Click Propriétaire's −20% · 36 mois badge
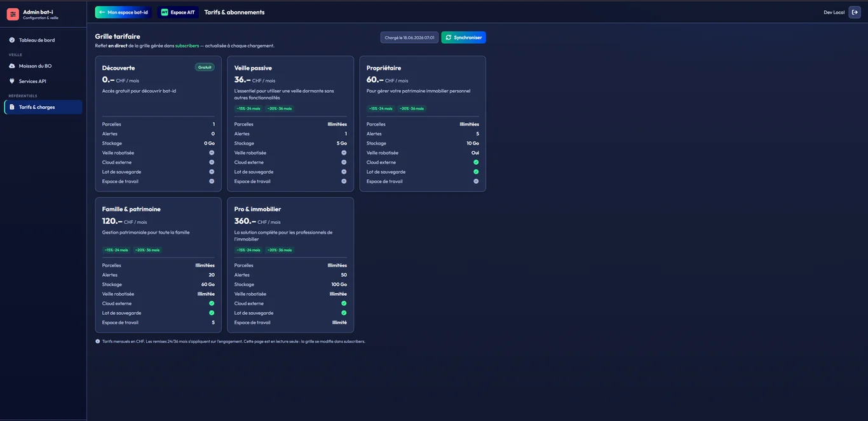Viewport: 868px width, 421px height. [x=412, y=109]
